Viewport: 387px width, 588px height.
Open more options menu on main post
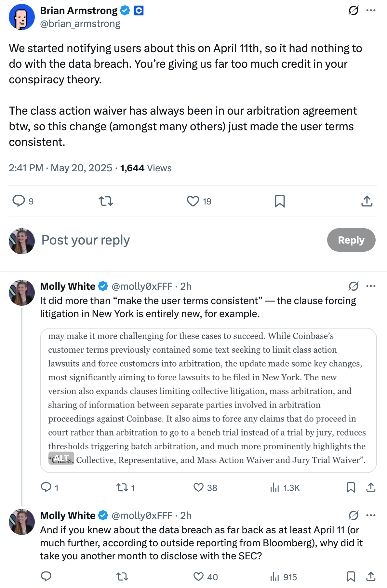371,10
